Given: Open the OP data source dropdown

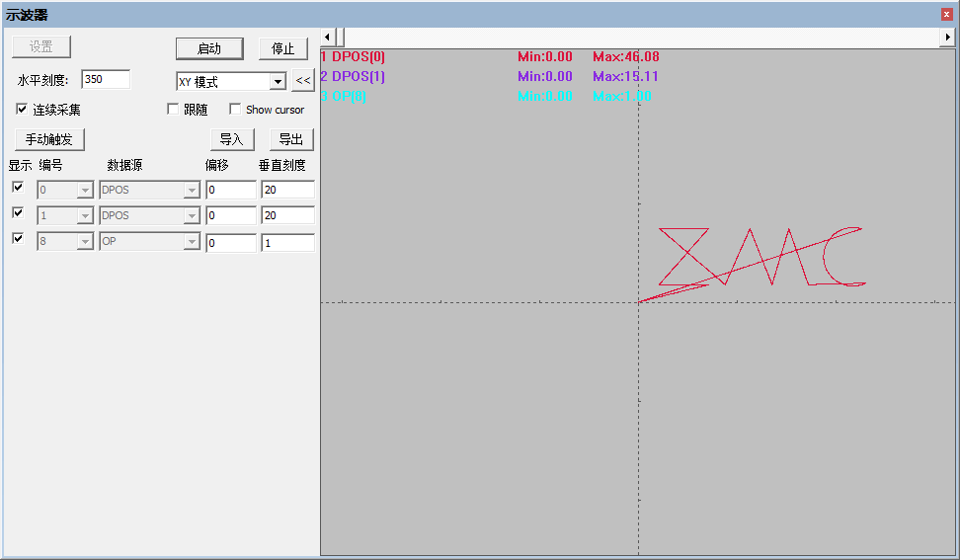Looking at the screenshot, I should tap(192, 242).
